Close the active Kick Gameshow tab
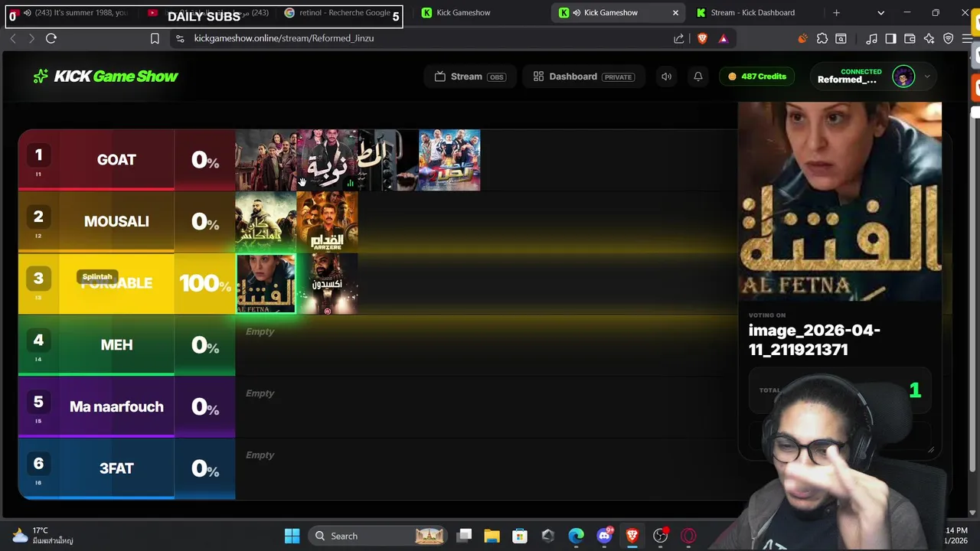The height and width of the screenshot is (551, 980). 675,12
